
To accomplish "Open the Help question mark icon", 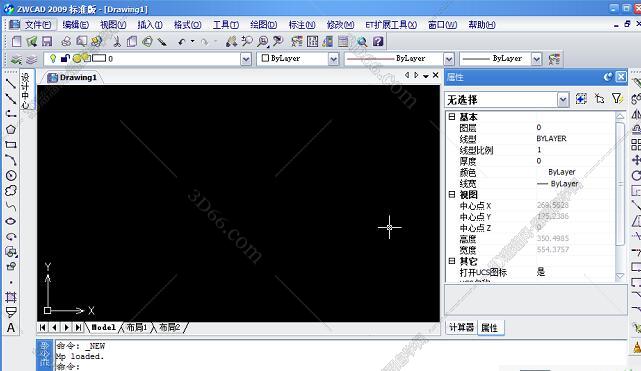I will click(378, 42).
